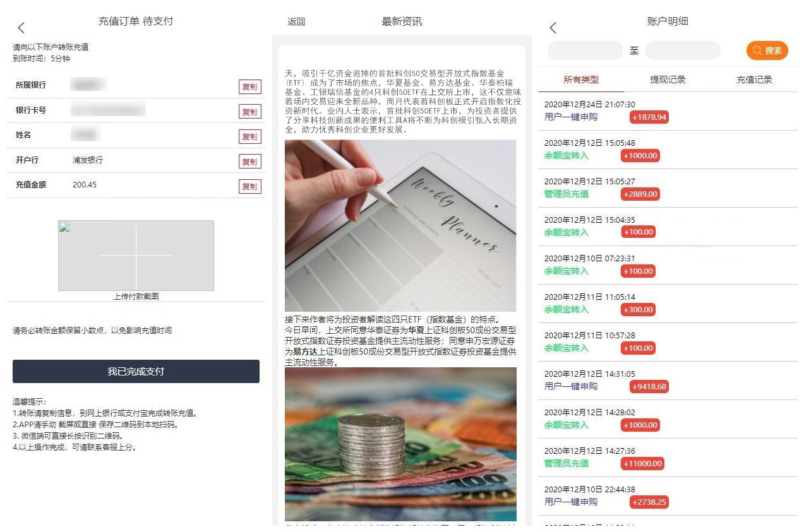This screenshot has width=804, height=532.
Task: Click 复制 beside the 银行卡号 field
Action: pos(249,111)
